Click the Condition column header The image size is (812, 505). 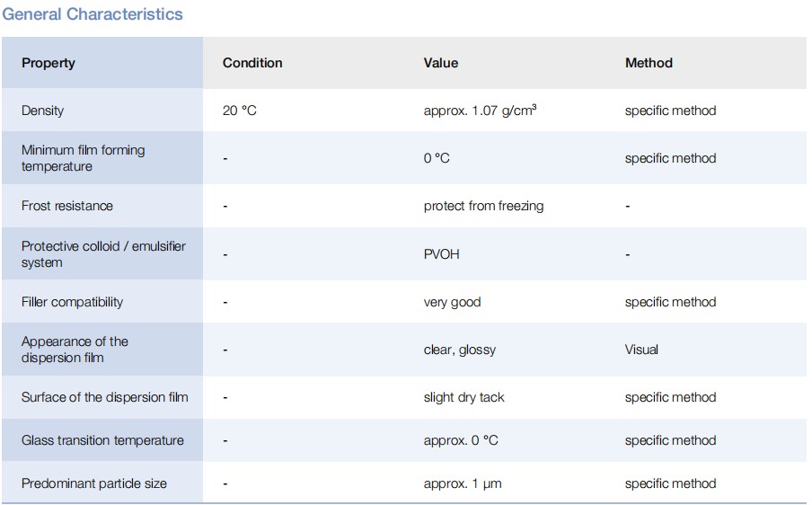point(252,63)
